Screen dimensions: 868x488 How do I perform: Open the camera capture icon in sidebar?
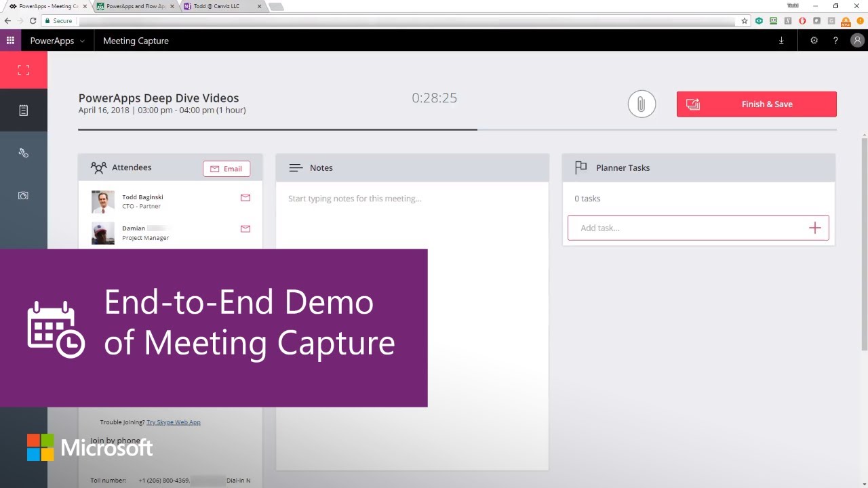click(24, 195)
